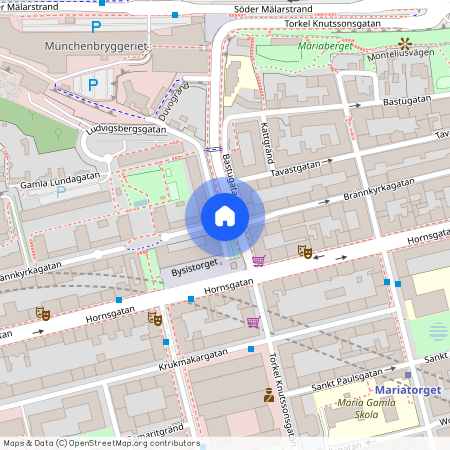Select the leftmost theatre masks icon on Hornsgatan
Viewport: 450px width, 450px height.
pyautogui.click(x=43, y=314)
